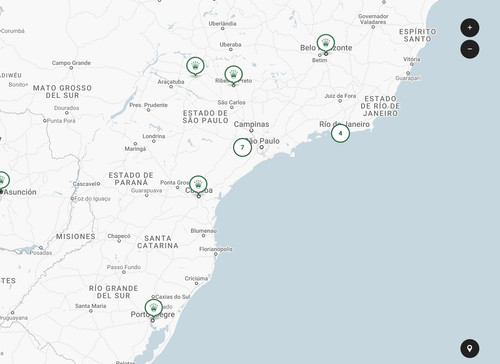Image resolution: width=500 pixels, height=364 pixels.
Task: Click the Caxias do Sul label
Action: (173, 297)
